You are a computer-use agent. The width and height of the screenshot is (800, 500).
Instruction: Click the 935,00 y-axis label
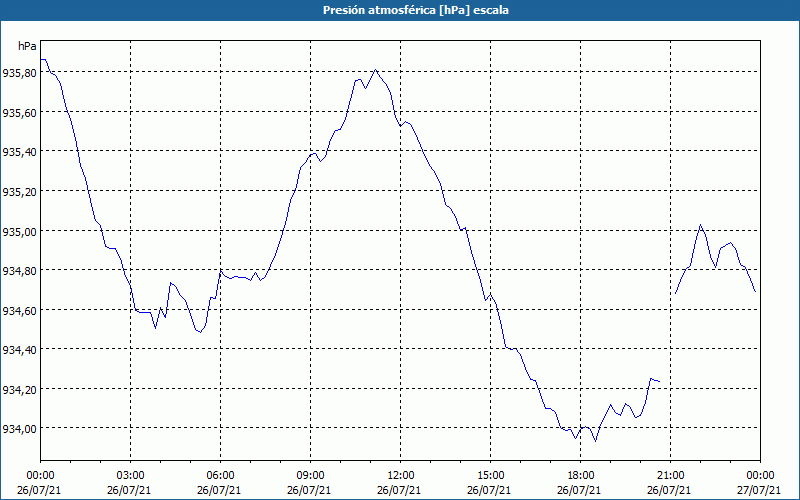19,232
